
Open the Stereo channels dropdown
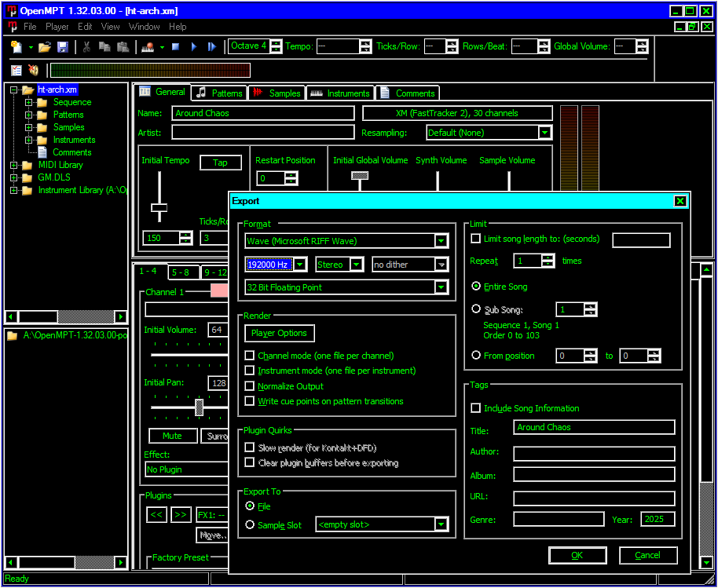(x=357, y=265)
